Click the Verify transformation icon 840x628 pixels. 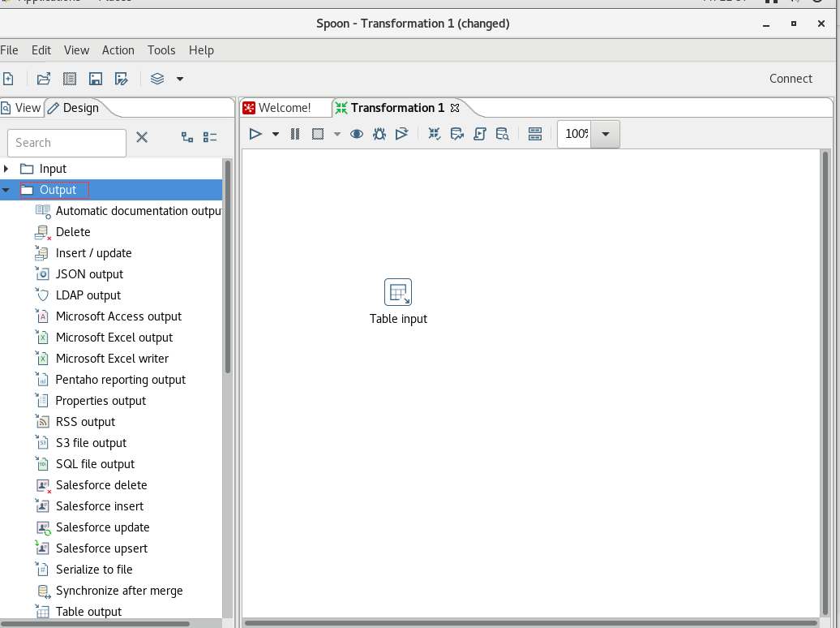(x=435, y=134)
